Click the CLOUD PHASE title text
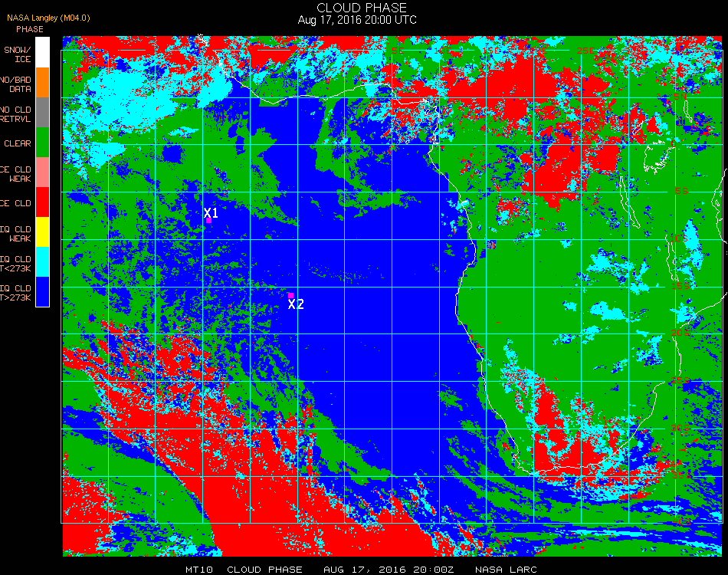Image resolution: width=728 pixels, height=575 pixels. (362, 8)
